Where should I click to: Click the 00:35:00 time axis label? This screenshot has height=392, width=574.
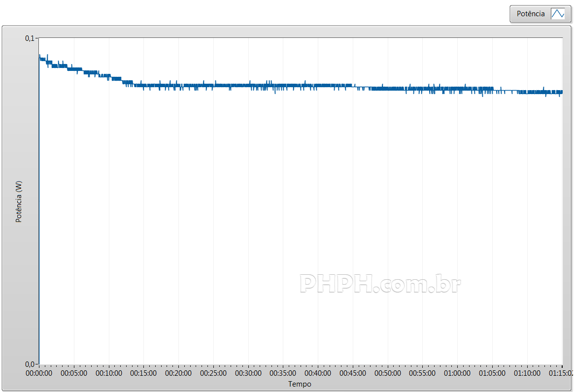283,373
